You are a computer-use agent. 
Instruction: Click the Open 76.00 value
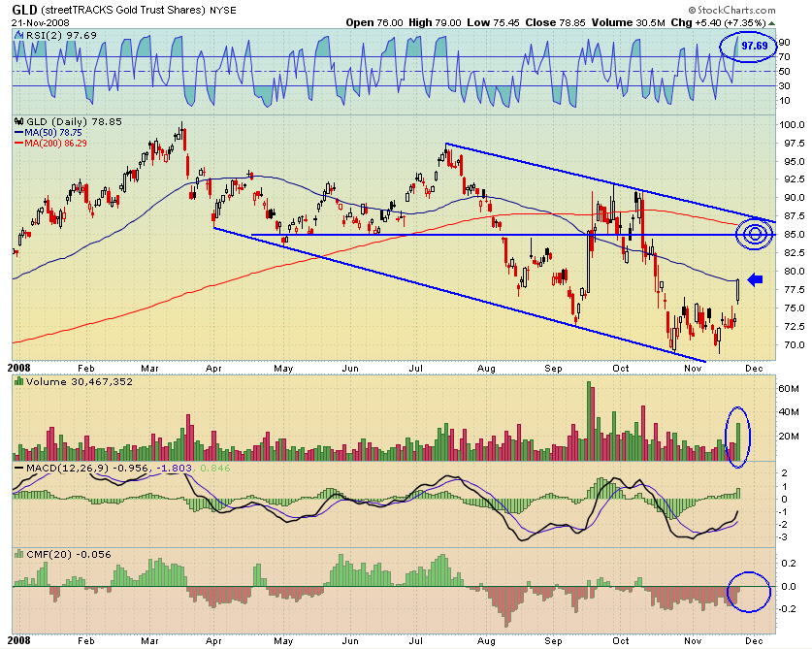(x=374, y=22)
